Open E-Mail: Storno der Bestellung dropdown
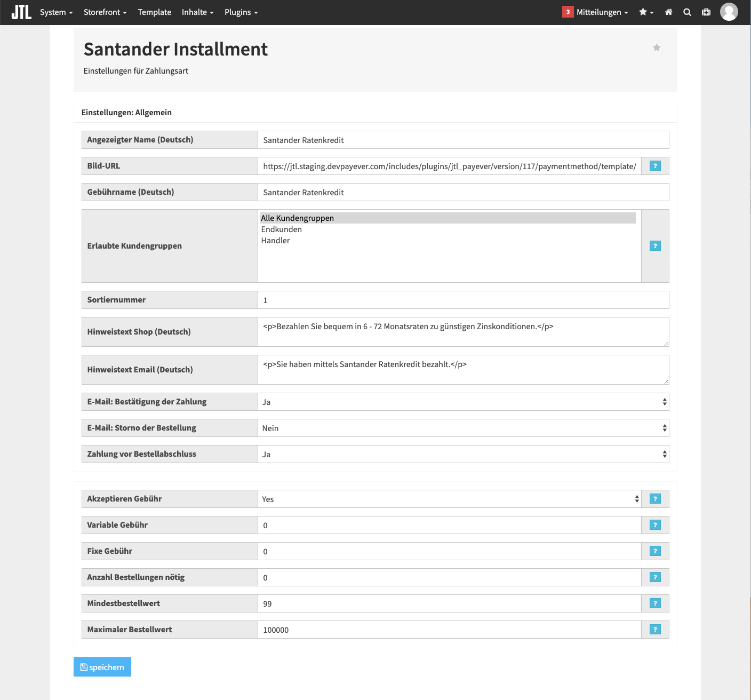Viewport: 751px width, 700px height. (463, 428)
